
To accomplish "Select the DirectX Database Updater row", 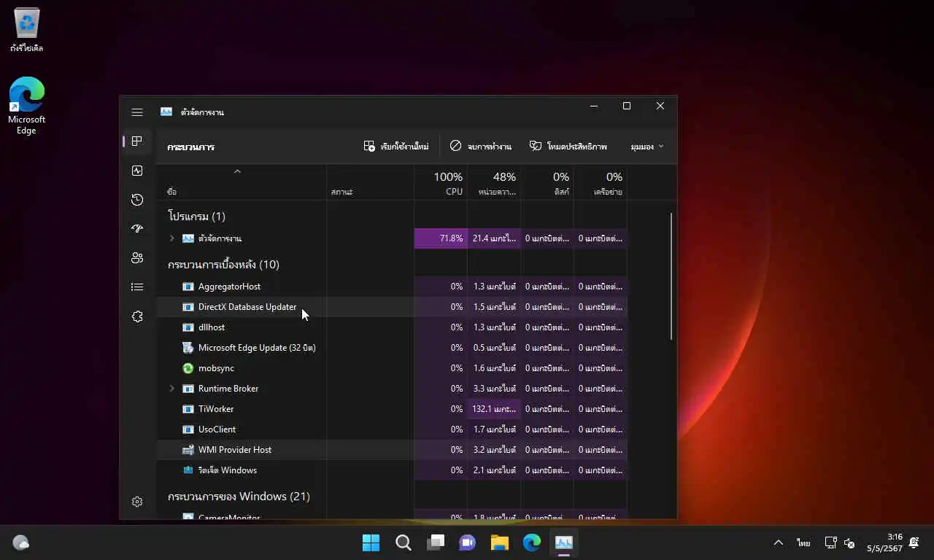I will (391, 307).
